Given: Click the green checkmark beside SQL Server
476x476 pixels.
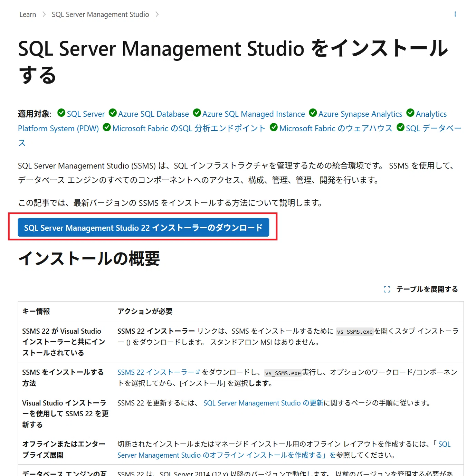Looking at the screenshot, I should (x=61, y=113).
